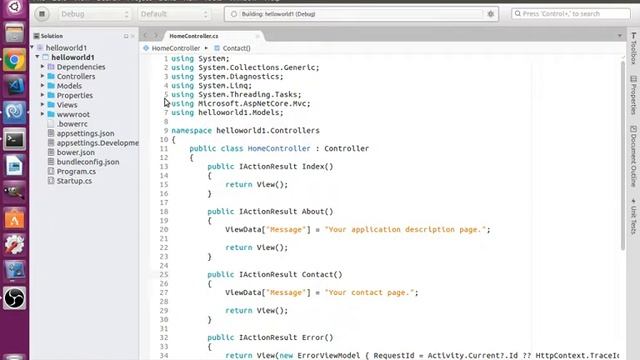Open LibreOffice Writer from the dock

pos(14,166)
